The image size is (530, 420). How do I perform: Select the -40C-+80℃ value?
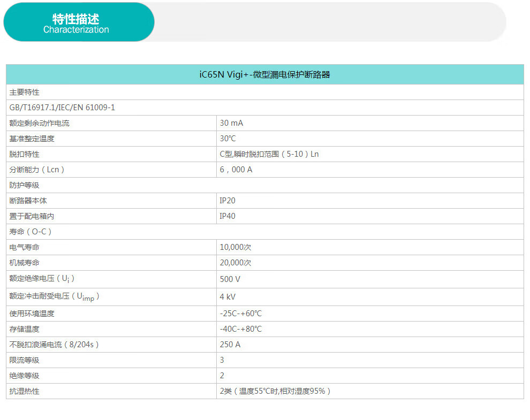[x=241, y=329]
